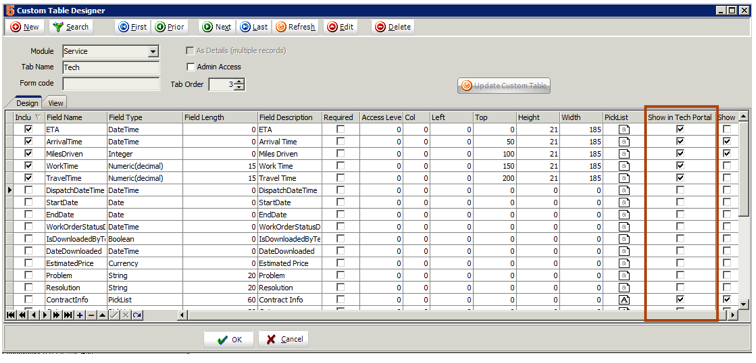Click grid navigator next row arrow
The image size is (756, 363).
click(45, 315)
